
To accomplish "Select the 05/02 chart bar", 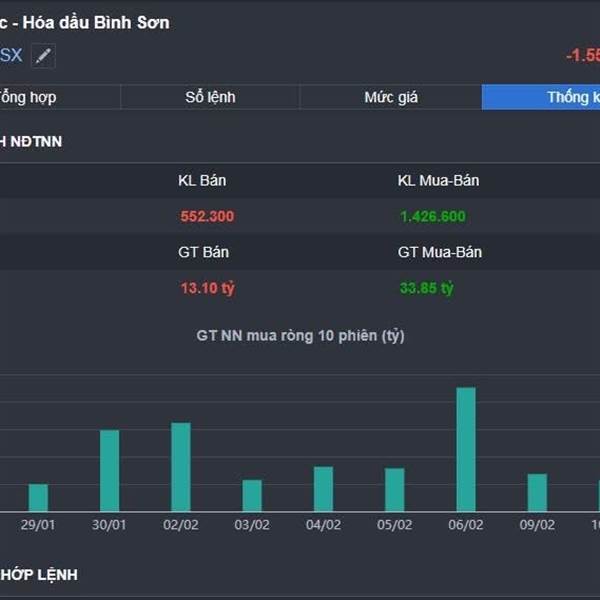I will 395,490.
